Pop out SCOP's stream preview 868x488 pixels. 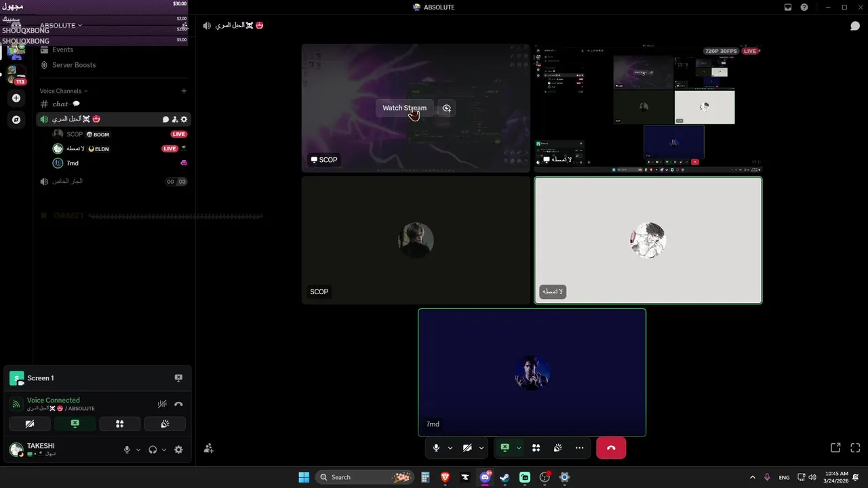446,108
